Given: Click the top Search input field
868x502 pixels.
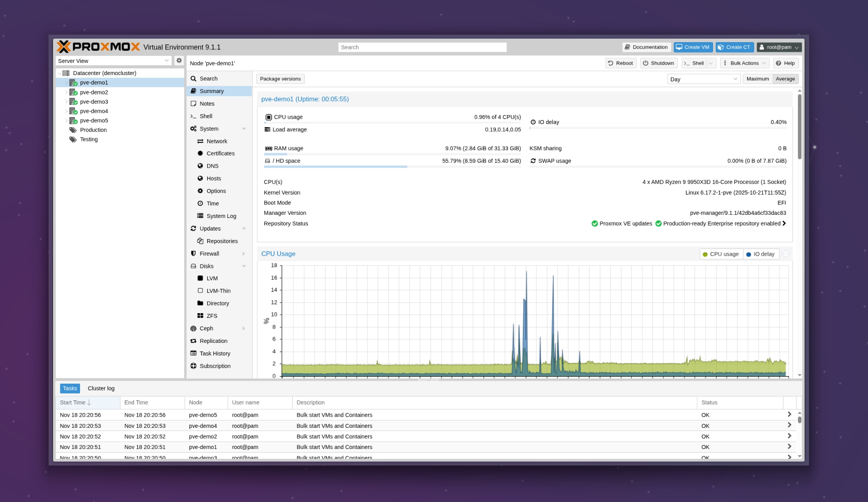Looking at the screenshot, I should [x=422, y=47].
